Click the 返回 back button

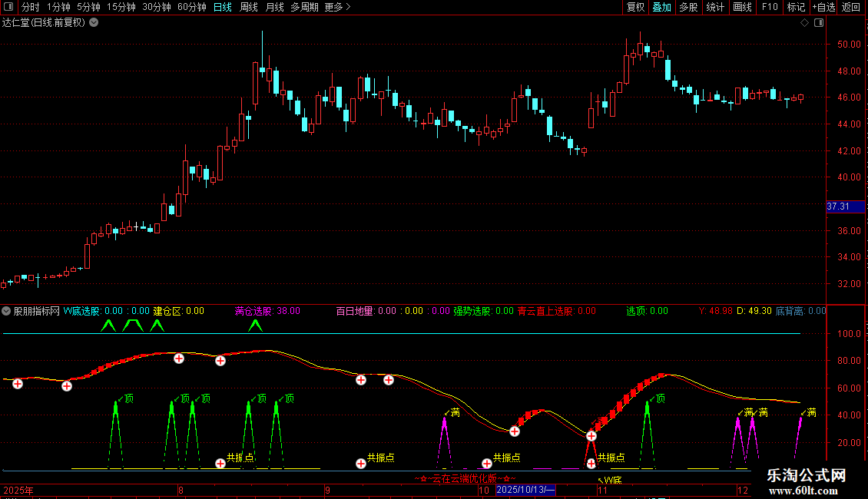(x=851, y=7)
